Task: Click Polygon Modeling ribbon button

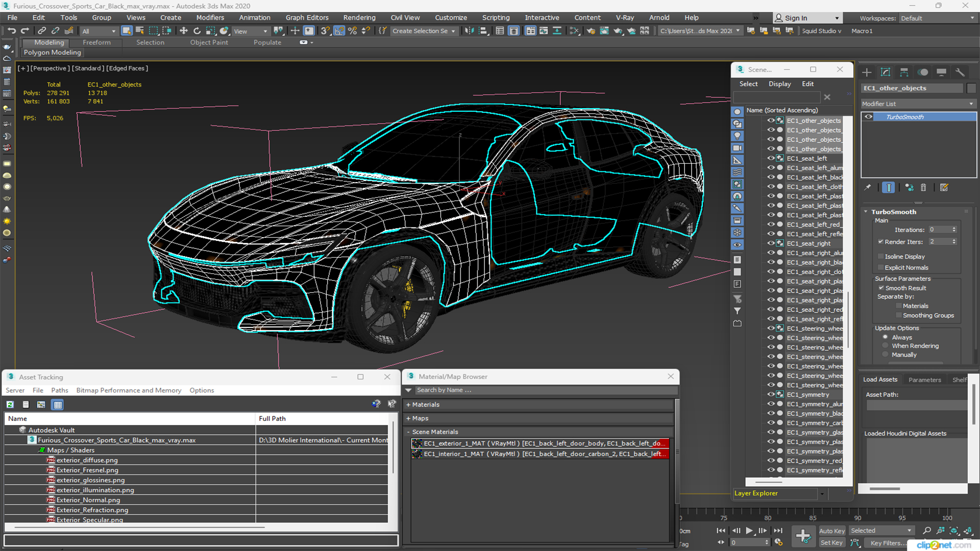Action: click(x=52, y=53)
